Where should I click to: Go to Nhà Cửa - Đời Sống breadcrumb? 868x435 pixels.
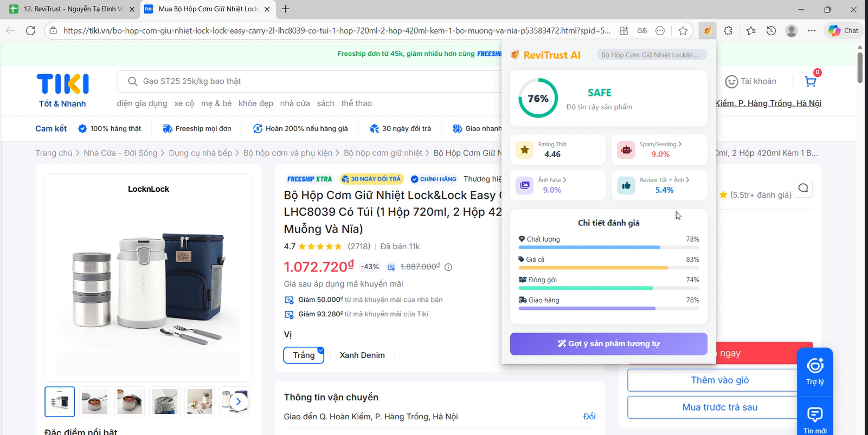point(120,153)
